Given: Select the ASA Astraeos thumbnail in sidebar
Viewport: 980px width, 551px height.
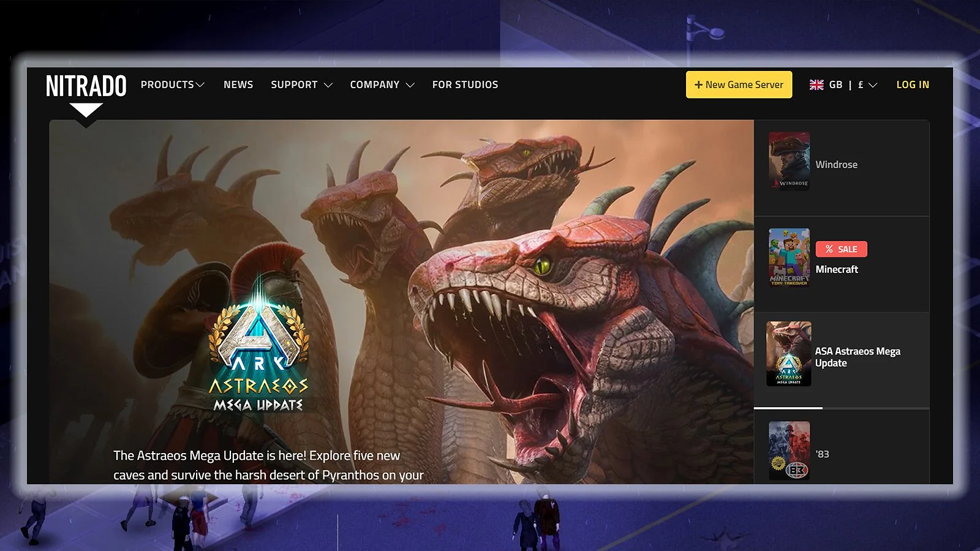Looking at the screenshot, I should point(789,354).
